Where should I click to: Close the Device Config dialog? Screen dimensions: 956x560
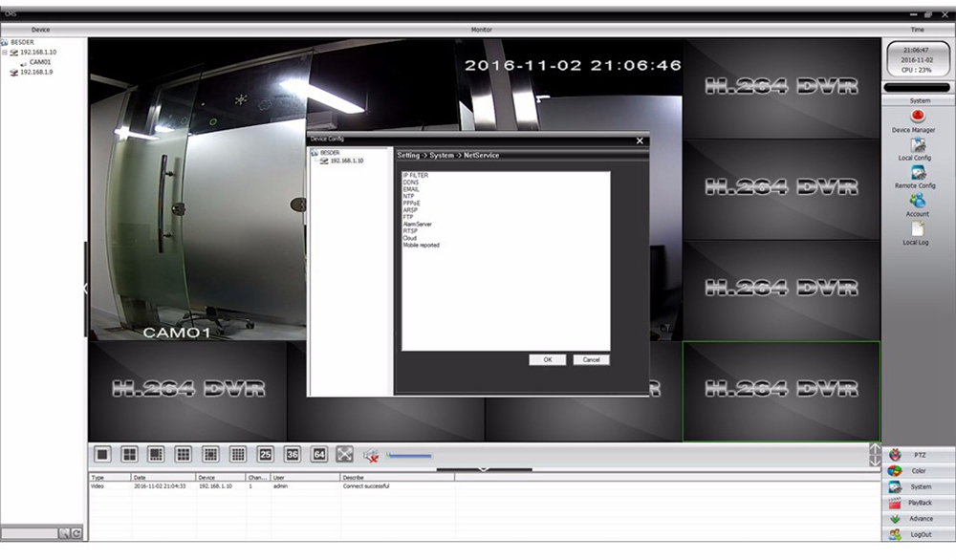pyautogui.click(x=640, y=140)
